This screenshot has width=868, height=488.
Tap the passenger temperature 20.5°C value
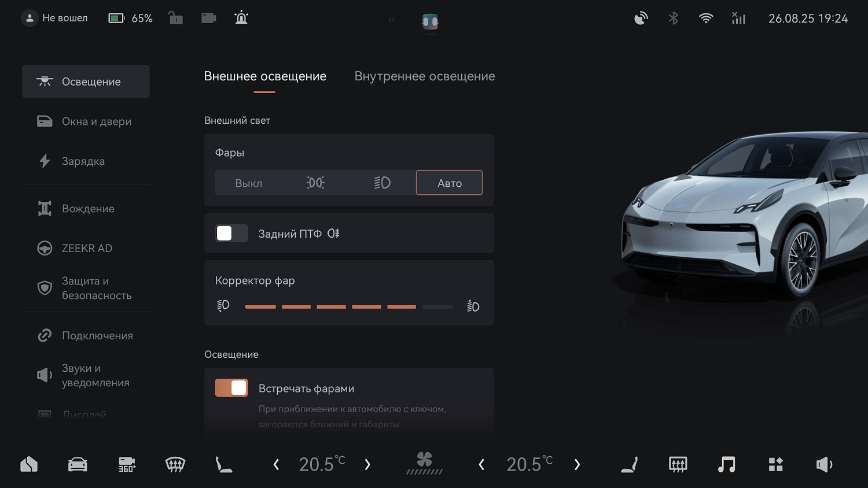pyautogui.click(x=529, y=464)
